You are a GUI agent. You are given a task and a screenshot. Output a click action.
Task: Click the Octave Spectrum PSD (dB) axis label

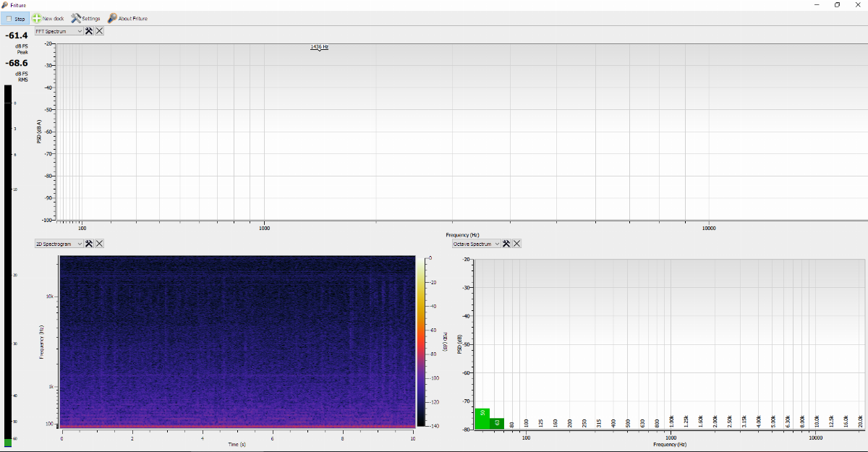(459, 344)
